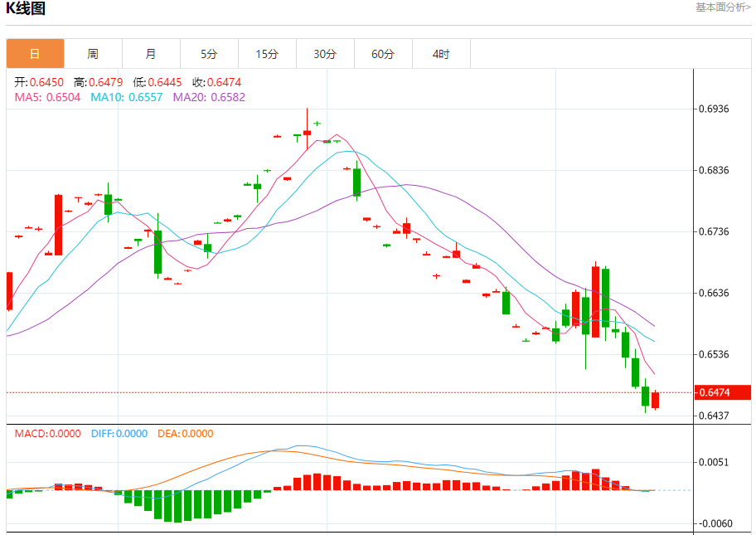Viewport: 756px width, 535px height.
Task: Select the 日 daily chart tab
Action: 35,54
